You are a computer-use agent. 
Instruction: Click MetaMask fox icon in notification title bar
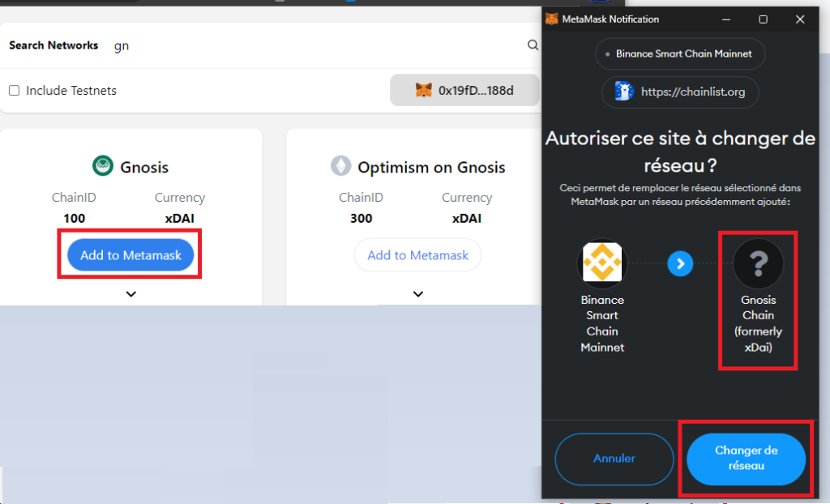click(551, 19)
